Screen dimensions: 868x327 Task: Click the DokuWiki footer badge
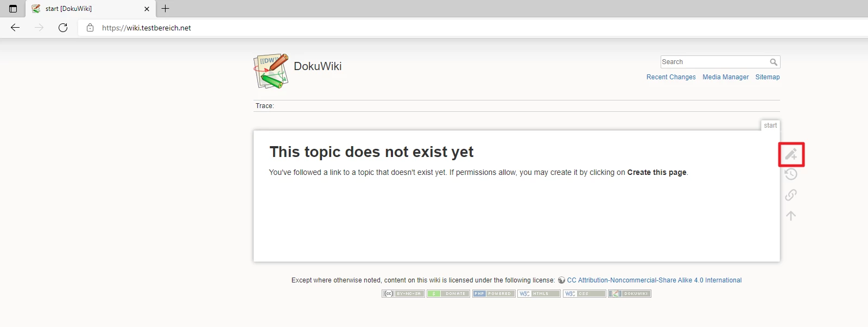point(630,293)
